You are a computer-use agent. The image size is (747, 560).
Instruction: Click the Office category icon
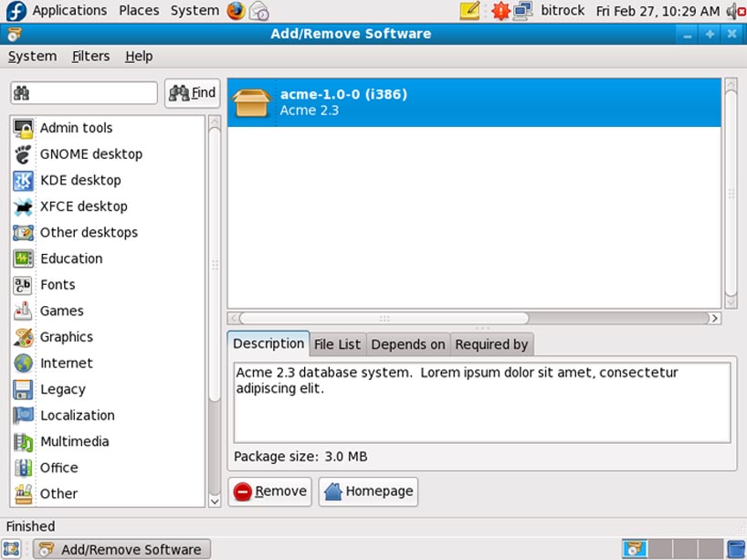(x=24, y=468)
